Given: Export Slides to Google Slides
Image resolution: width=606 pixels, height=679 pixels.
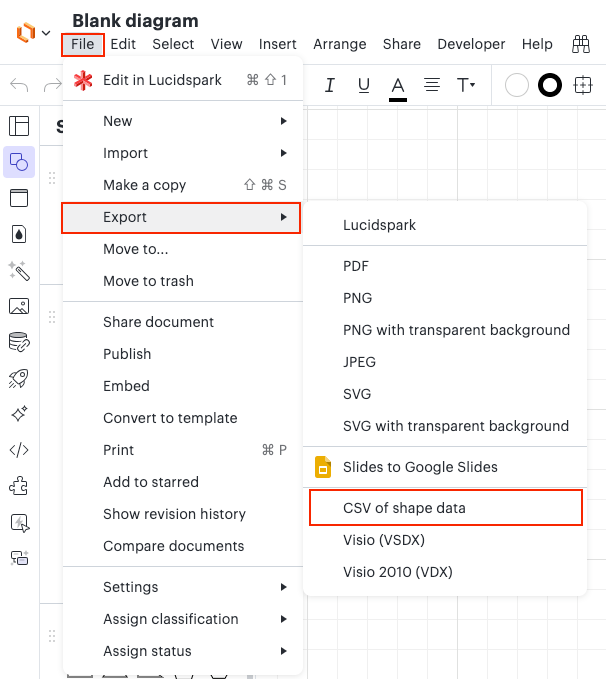Looking at the screenshot, I should [445, 468].
